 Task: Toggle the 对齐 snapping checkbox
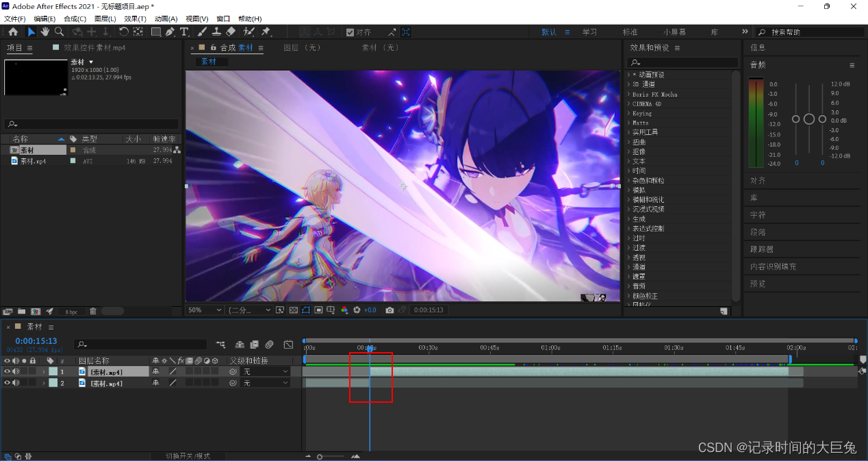click(350, 32)
